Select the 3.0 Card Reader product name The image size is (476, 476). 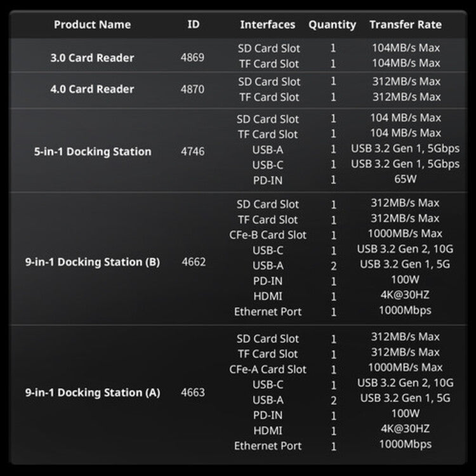pyautogui.click(x=92, y=58)
